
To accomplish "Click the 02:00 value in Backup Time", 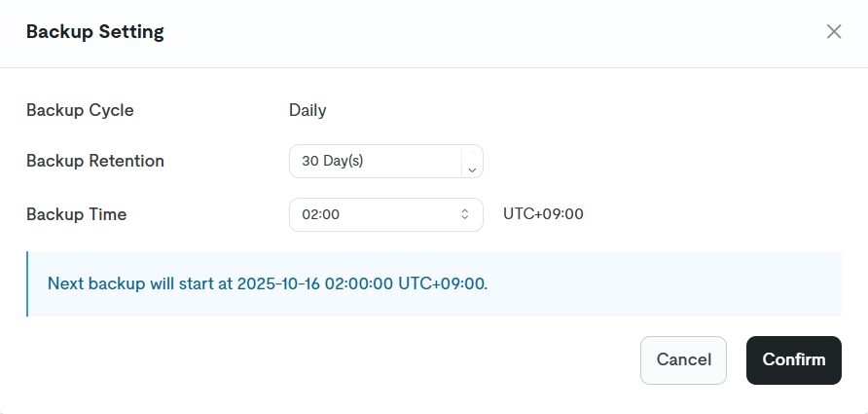I will pos(320,214).
